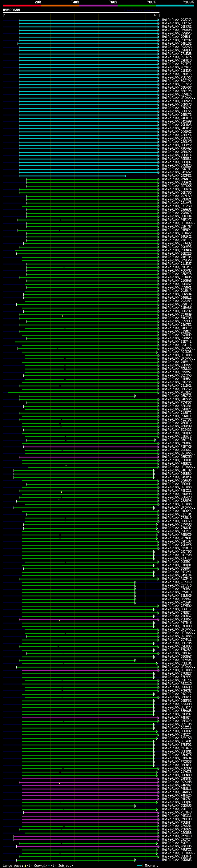Screen dimensions: 197x868
Task: Open the UniRef100_P45331 hit label
Action: pos(177,816)
